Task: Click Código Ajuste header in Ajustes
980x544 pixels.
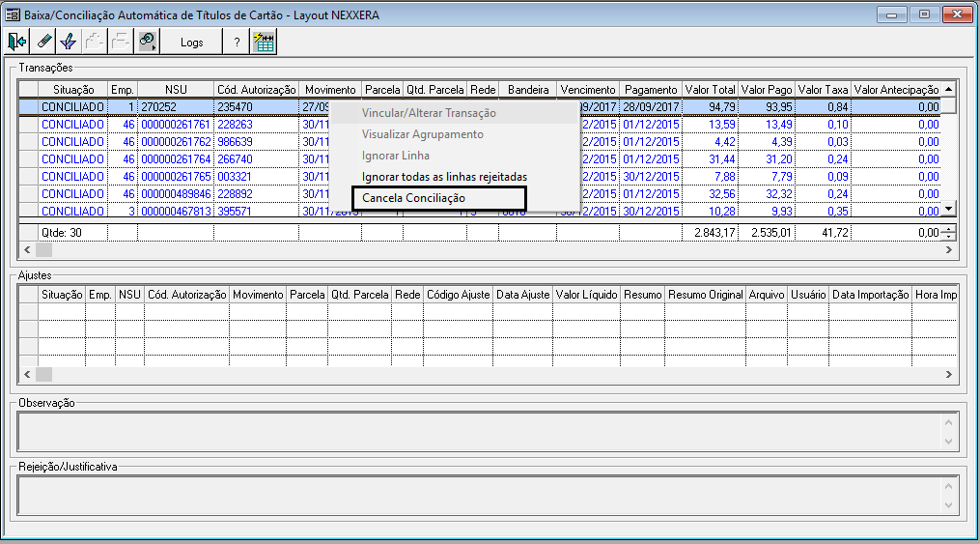Action: [458, 295]
